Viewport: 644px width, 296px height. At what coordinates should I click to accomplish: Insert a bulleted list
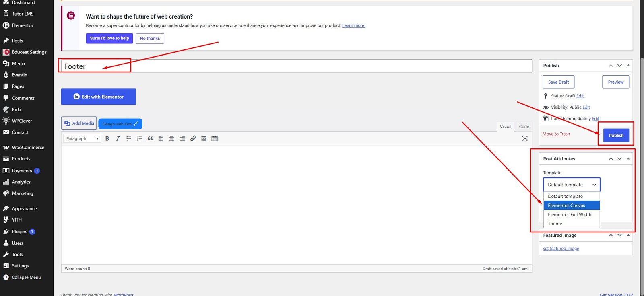(x=128, y=138)
